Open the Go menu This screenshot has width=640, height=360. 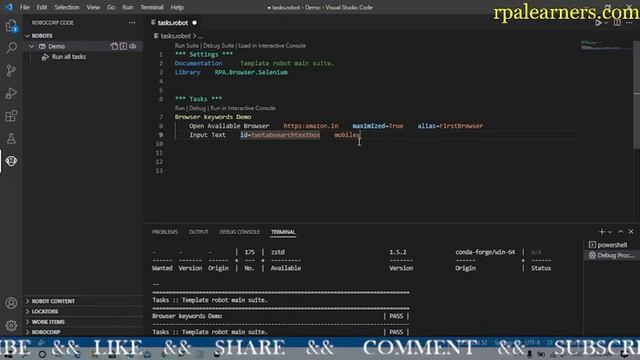point(111,7)
